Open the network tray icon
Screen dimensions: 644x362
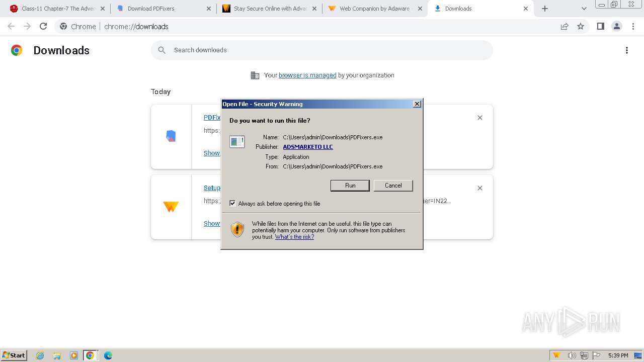click(584, 355)
